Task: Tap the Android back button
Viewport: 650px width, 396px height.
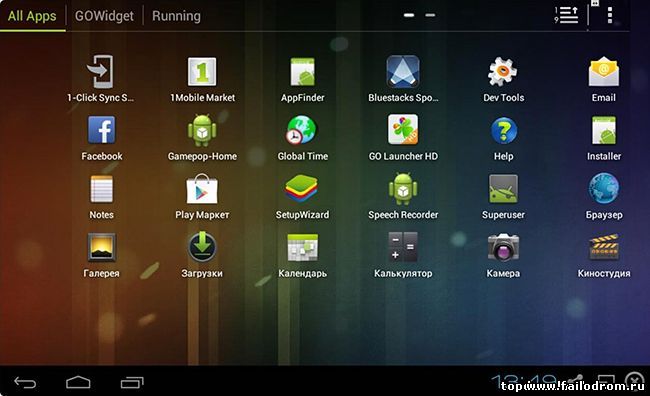Action: pos(25,382)
